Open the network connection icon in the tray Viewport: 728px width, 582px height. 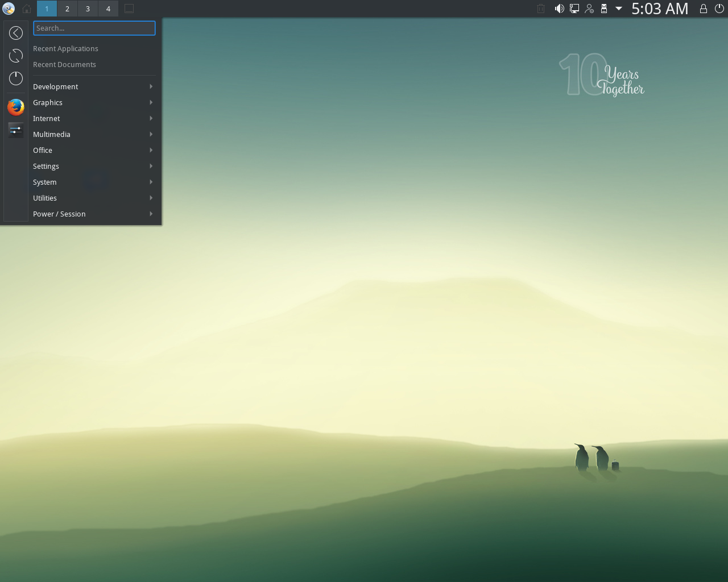click(574, 9)
